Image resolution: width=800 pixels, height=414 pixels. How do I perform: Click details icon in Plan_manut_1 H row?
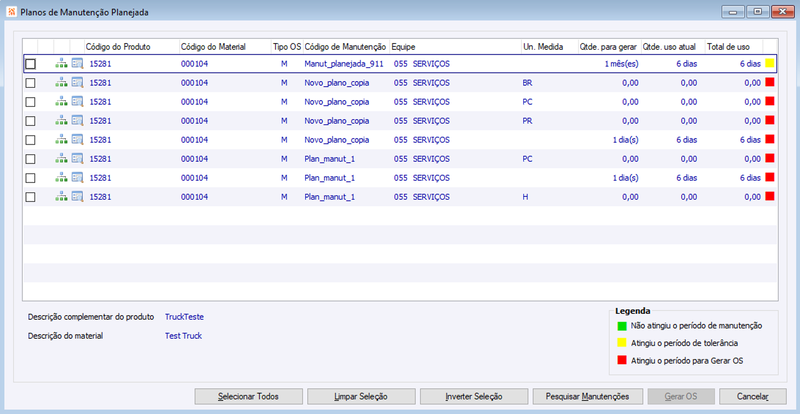[78, 197]
